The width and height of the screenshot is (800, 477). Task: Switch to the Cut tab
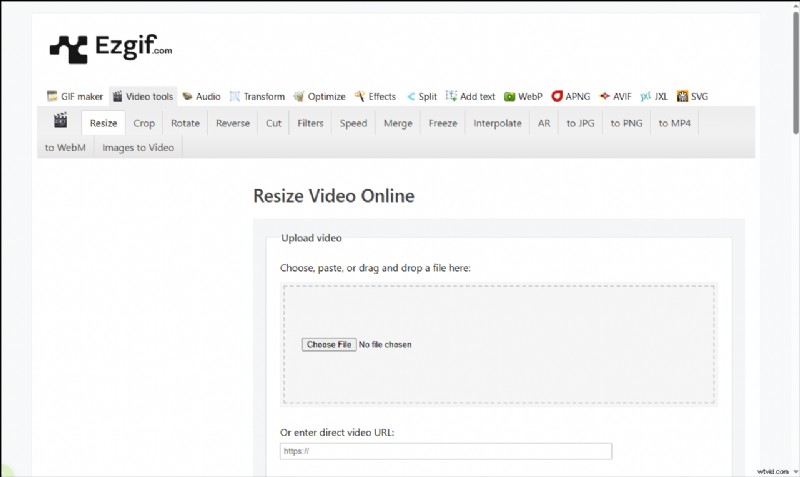point(273,123)
